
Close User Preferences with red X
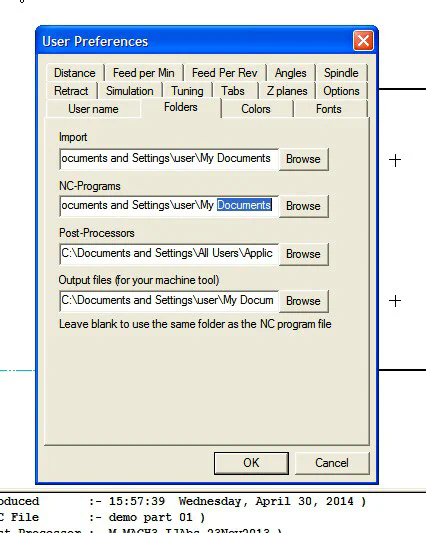[x=363, y=41]
